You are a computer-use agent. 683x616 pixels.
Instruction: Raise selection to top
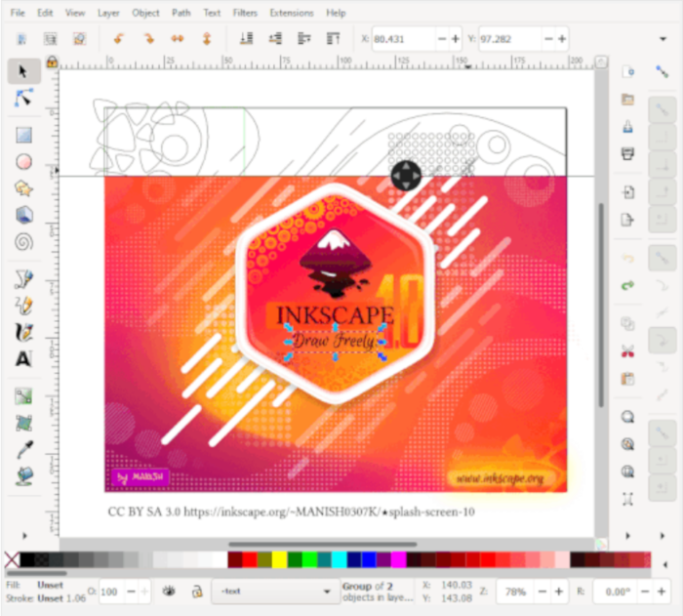(334, 39)
